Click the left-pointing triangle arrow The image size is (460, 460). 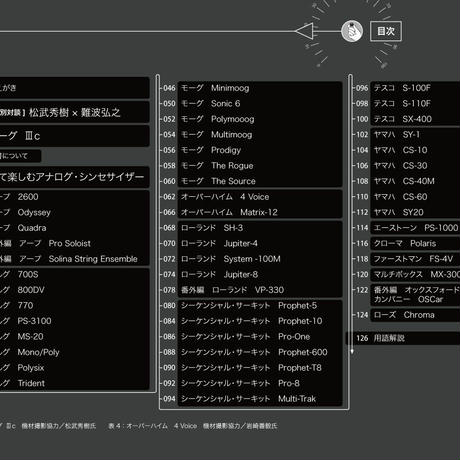tap(305, 31)
